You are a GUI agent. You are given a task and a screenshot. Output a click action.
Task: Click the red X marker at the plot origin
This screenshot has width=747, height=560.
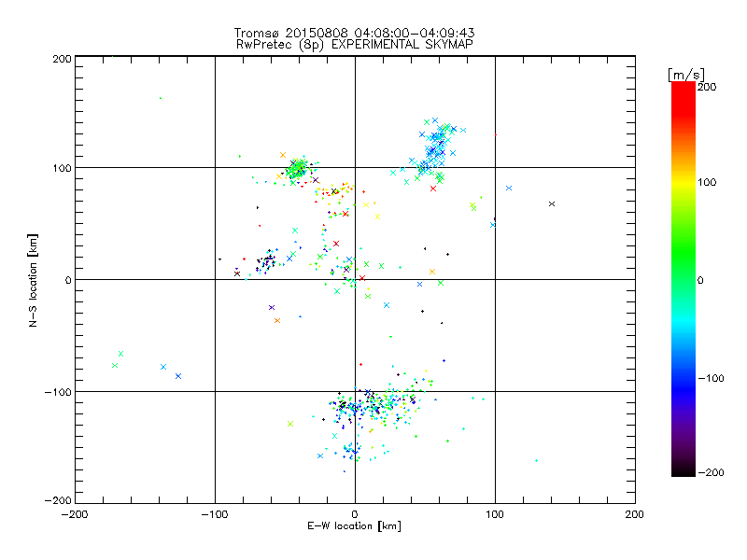[x=362, y=278]
